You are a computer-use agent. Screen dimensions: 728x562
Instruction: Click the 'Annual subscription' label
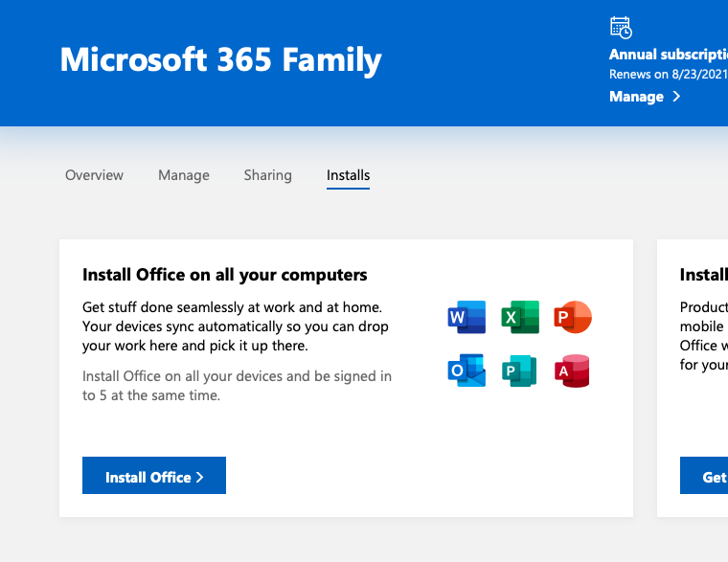point(669,55)
